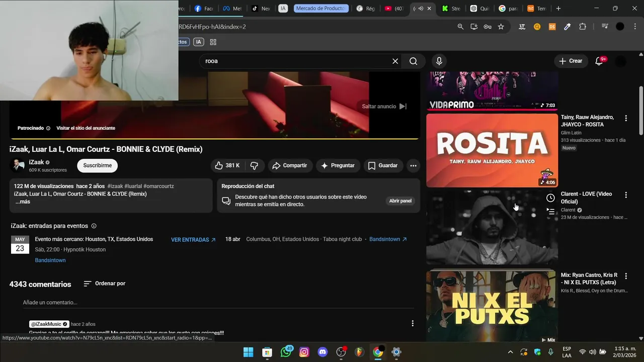Click the magnifier search button
Viewport: 644px width, 362px height.
(x=413, y=61)
